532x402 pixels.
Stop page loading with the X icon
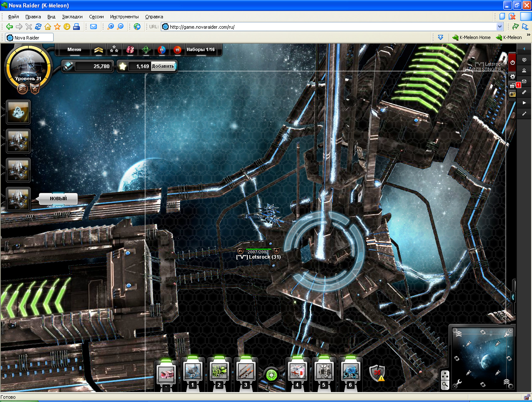[x=29, y=27]
